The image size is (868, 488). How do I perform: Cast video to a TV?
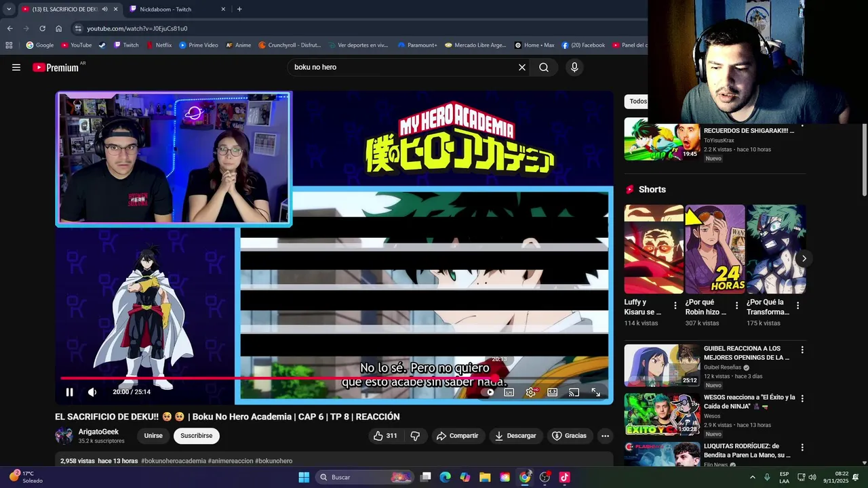[574, 392]
